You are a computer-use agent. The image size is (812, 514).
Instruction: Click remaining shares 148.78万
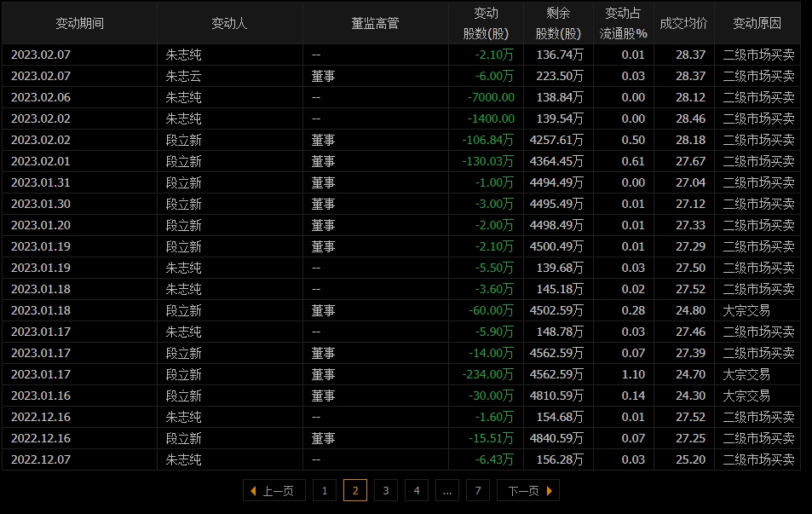pyautogui.click(x=560, y=332)
